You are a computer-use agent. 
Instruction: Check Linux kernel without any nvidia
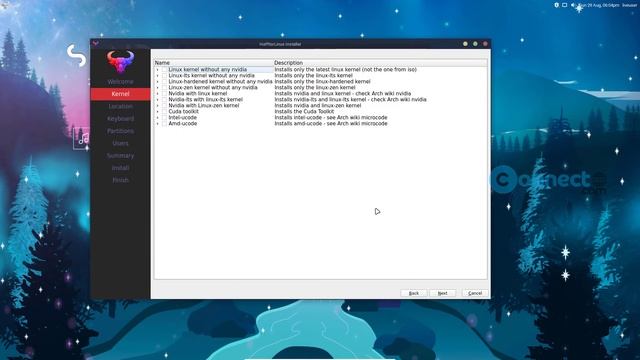click(164, 70)
